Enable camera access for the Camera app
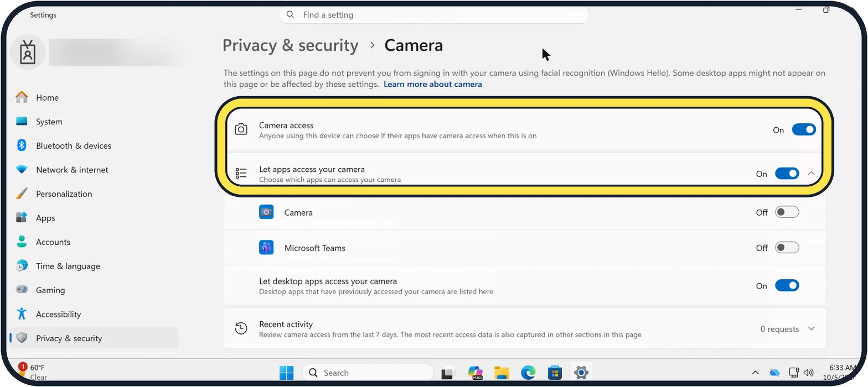This screenshot has height=387, width=868. [x=787, y=212]
